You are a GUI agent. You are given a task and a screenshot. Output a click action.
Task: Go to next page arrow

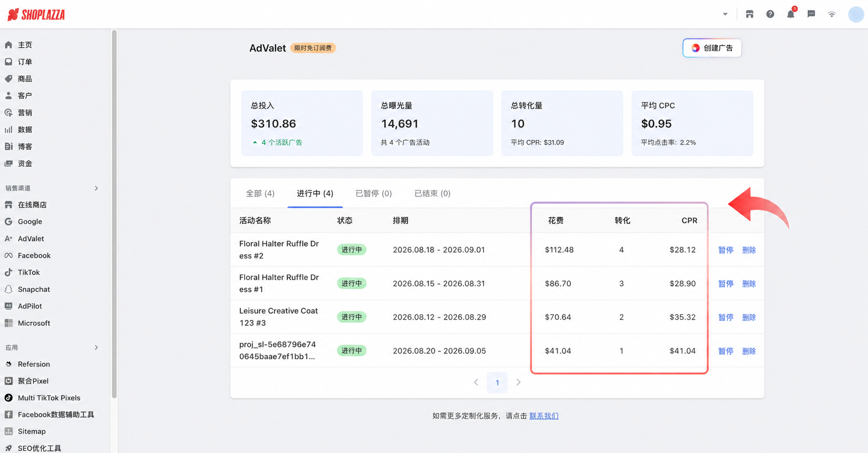(518, 382)
